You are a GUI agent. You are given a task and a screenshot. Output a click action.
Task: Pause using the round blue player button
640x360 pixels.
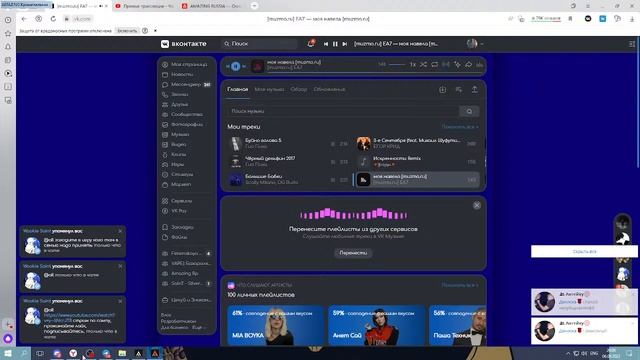tap(236, 66)
